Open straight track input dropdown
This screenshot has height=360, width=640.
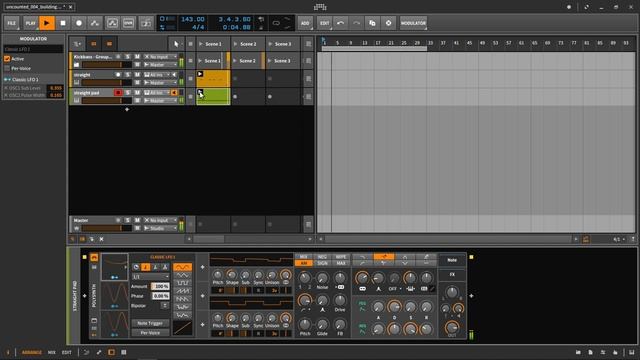point(157,75)
